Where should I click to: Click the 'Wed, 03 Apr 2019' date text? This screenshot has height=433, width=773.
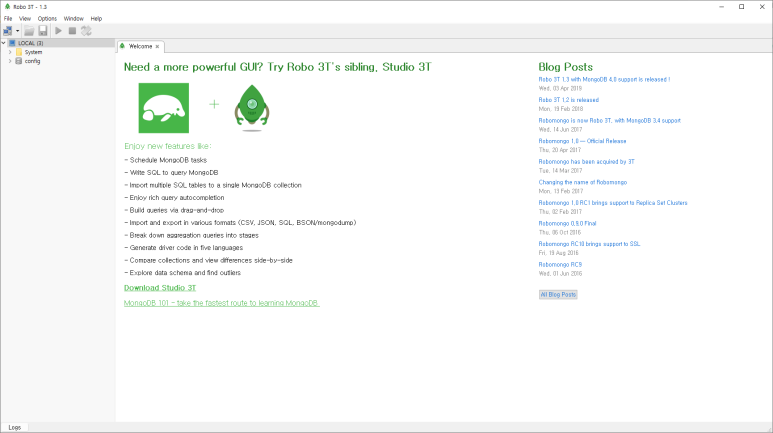pos(560,88)
